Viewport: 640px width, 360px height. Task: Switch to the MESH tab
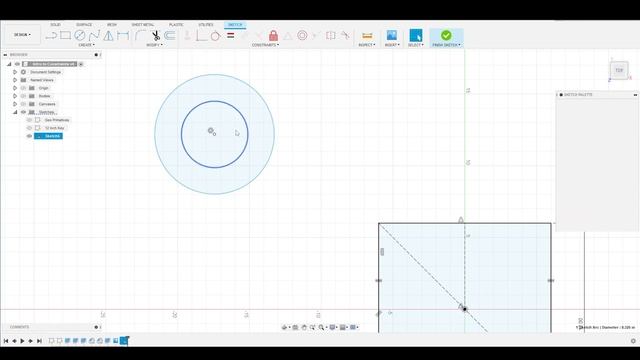pyautogui.click(x=111, y=25)
